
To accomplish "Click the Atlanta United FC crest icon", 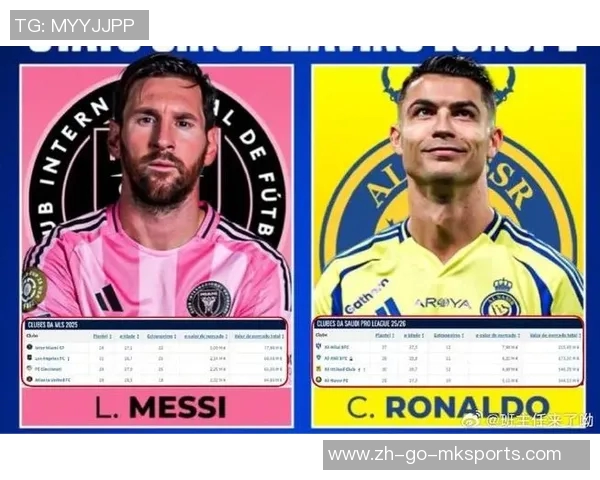I will pos(29,379).
